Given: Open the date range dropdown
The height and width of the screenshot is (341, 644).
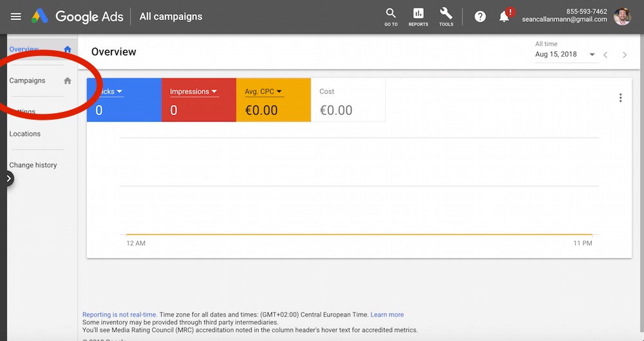Looking at the screenshot, I should [x=566, y=54].
